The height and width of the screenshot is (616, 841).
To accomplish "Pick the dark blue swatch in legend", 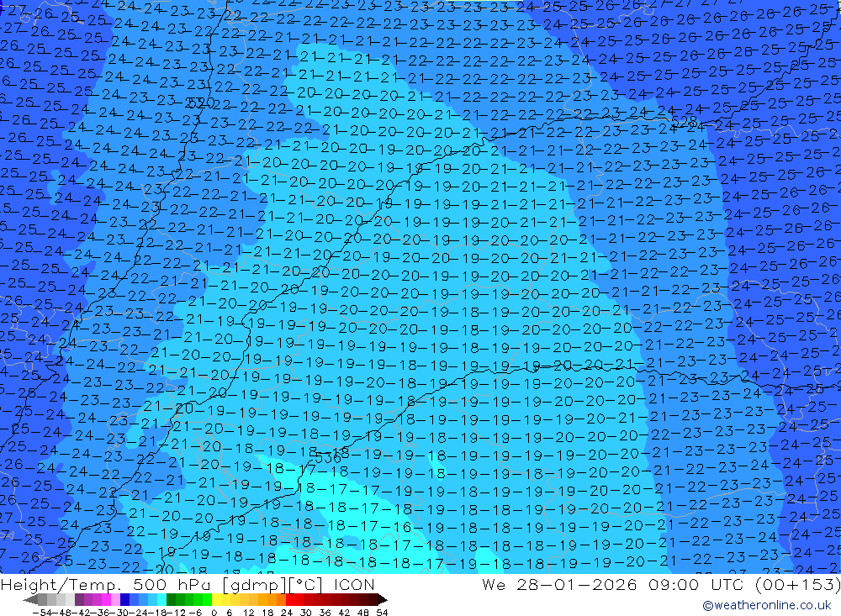I will click(x=124, y=599).
